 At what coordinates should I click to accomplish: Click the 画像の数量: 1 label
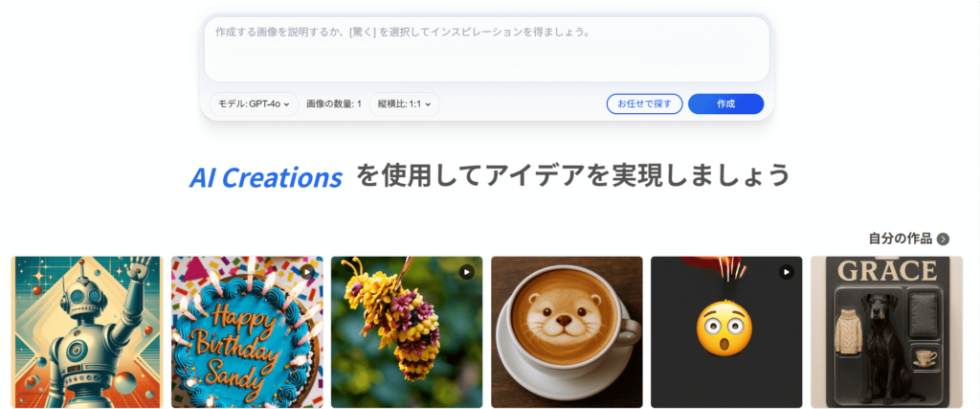(334, 104)
